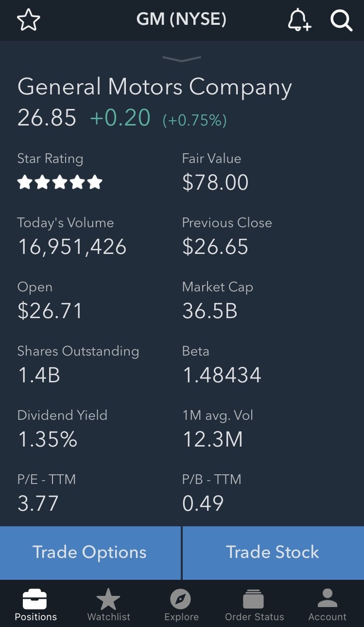364x627 pixels.
Task: Tap the GM (NYSE) header title
Action: (181, 19)
